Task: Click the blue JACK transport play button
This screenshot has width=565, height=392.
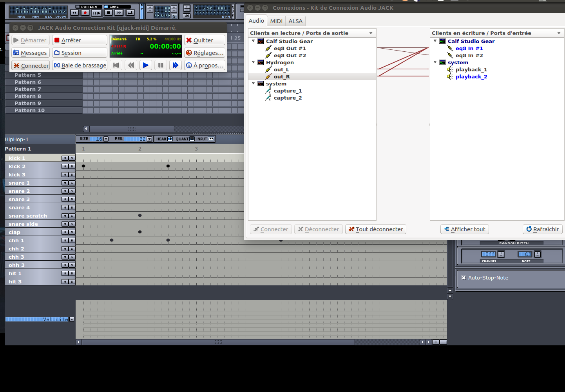Action: [x=145, y=65]
